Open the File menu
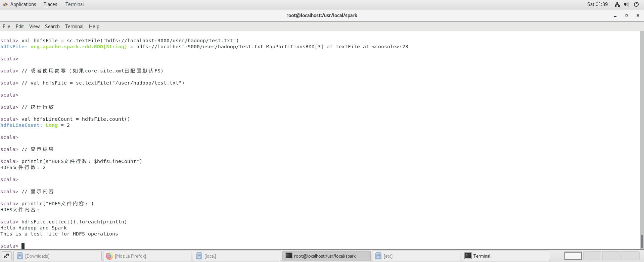 6,27
